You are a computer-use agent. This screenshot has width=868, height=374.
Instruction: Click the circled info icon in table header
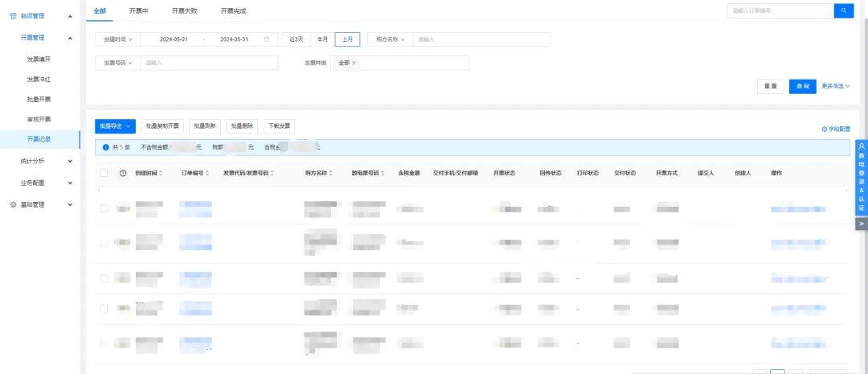123,174
